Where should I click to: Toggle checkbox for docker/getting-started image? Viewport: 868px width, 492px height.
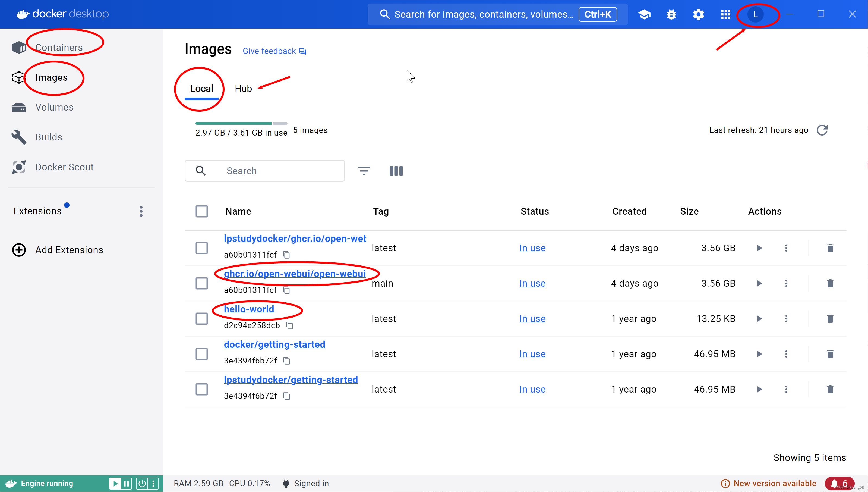(x=202, y=354)
